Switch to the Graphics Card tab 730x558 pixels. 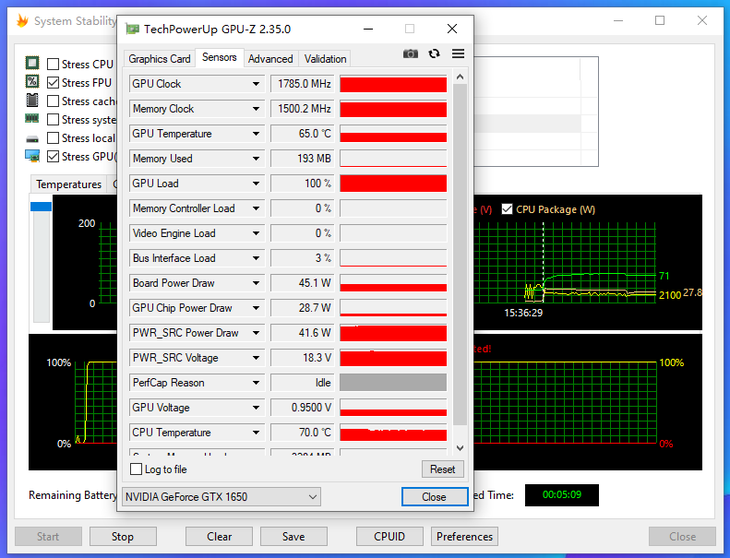pos(159,59)
